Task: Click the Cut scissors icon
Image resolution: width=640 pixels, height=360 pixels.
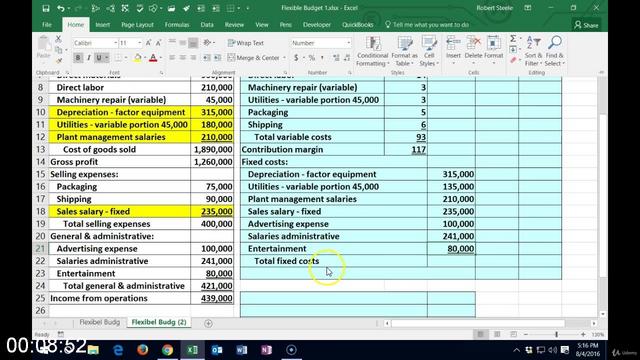Action: point(58,39)
